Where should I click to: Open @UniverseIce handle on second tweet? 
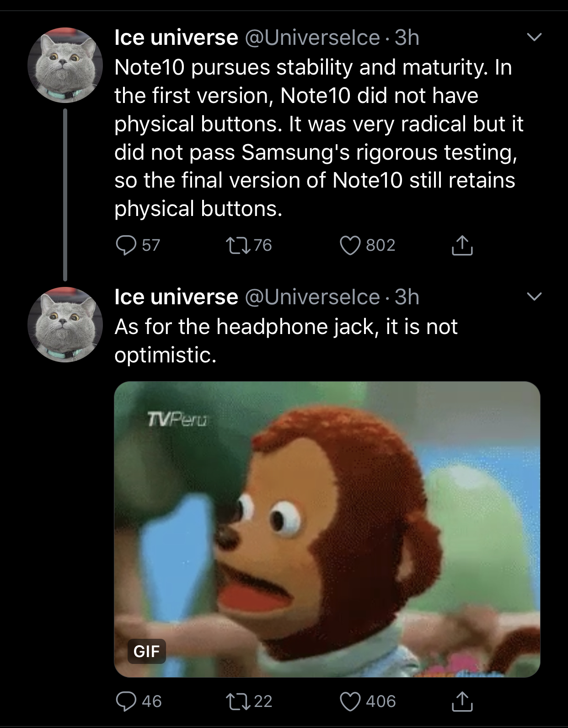pos(313,297)
